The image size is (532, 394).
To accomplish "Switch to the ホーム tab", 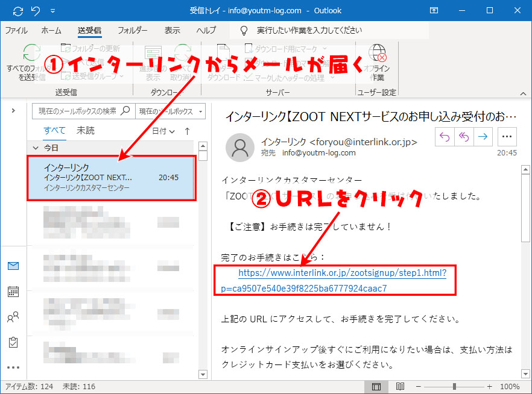I will pos(51,31).
